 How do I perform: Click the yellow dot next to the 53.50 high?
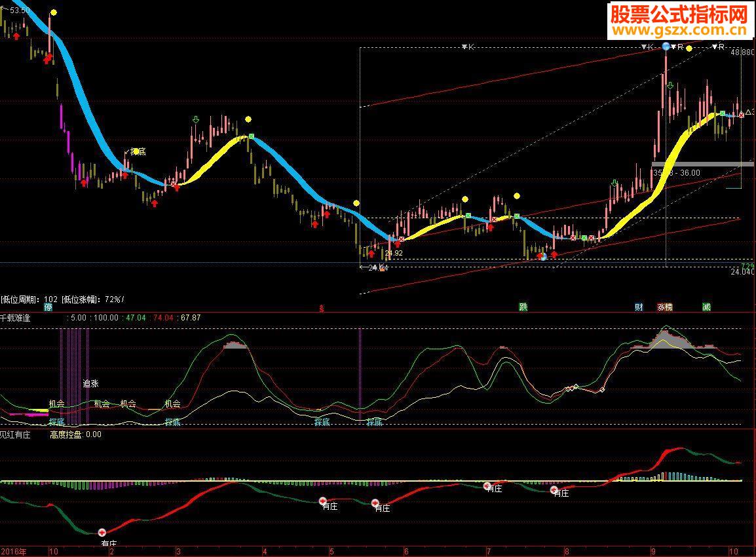click(x=54, y=12)
